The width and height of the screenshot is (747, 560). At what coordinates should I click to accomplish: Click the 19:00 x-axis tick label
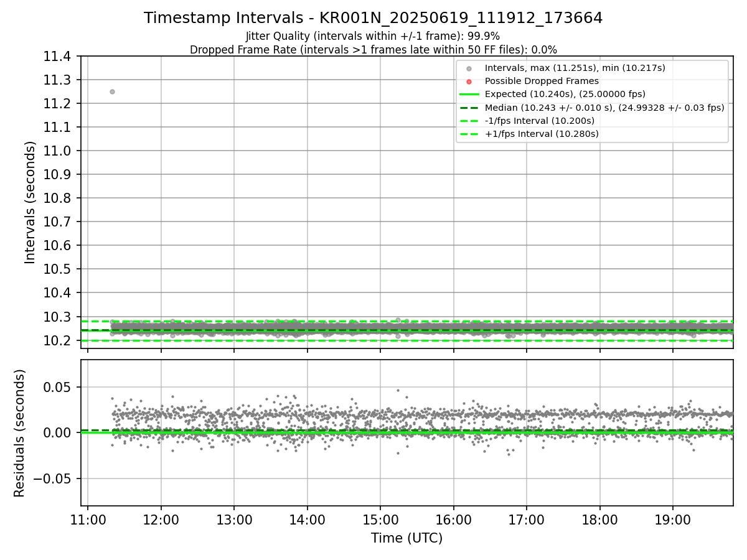coord(673,520)
